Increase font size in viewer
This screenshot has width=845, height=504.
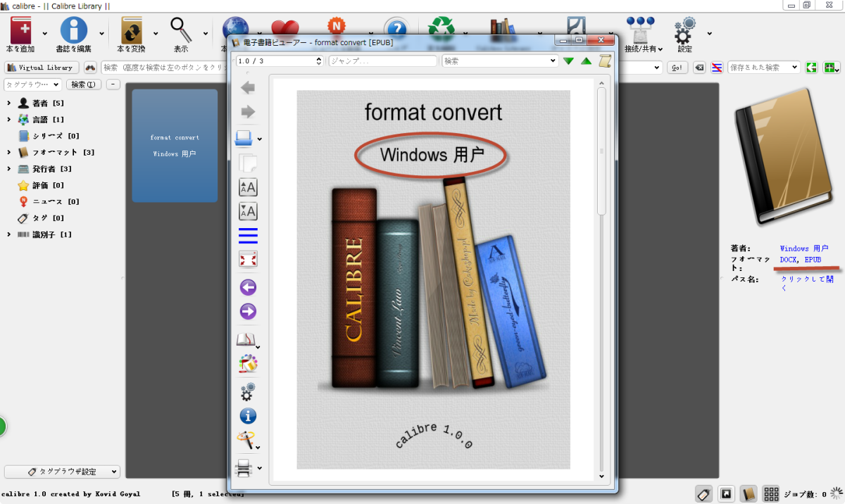(248, 187)
